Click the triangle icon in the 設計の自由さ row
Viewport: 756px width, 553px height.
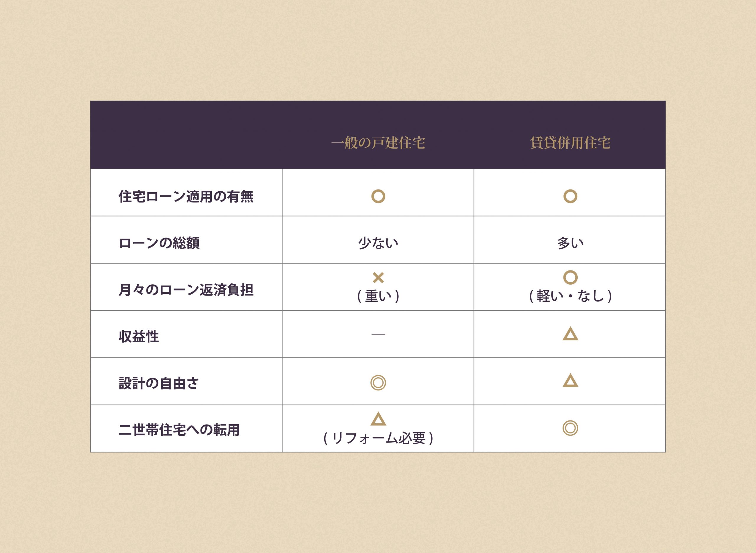(570, 381)
